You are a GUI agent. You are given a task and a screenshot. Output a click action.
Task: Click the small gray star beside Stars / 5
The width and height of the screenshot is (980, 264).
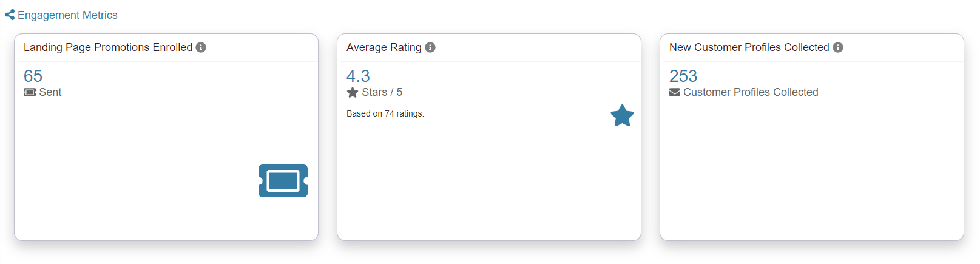pos(353,92)
